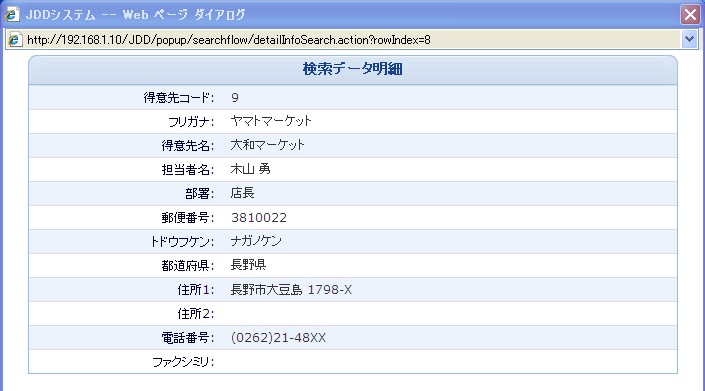Click the 郵便番号 label
Image resolution: width=705 pixels, height=391 pixels.
188,218
